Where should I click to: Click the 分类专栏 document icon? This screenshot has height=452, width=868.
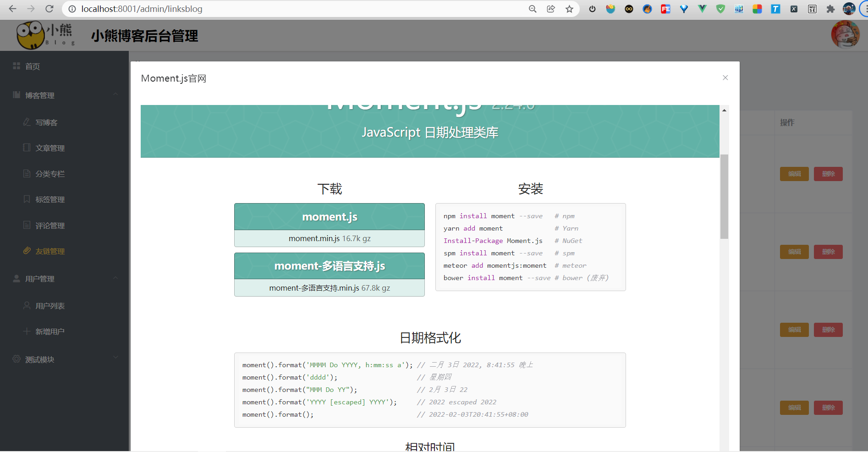click(27, 173)
